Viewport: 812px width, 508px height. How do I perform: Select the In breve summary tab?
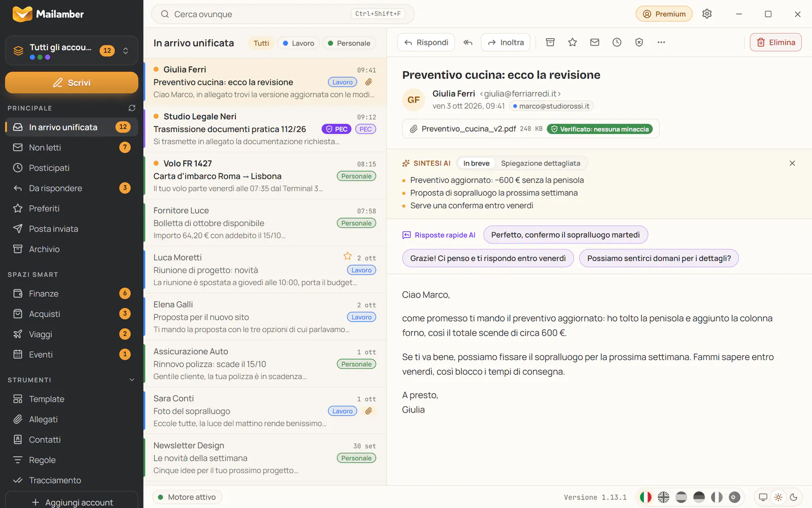click(476, 163)
